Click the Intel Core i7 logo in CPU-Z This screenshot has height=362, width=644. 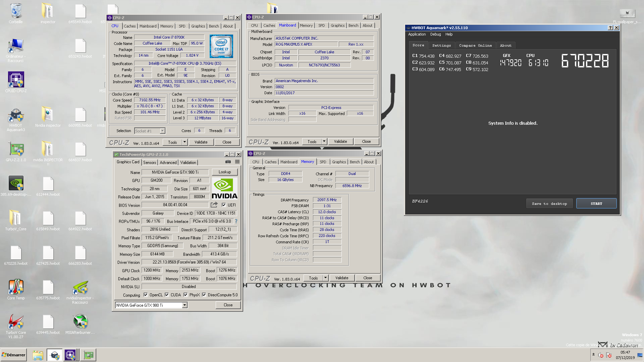pyautogui.click(x=221, y=46)
